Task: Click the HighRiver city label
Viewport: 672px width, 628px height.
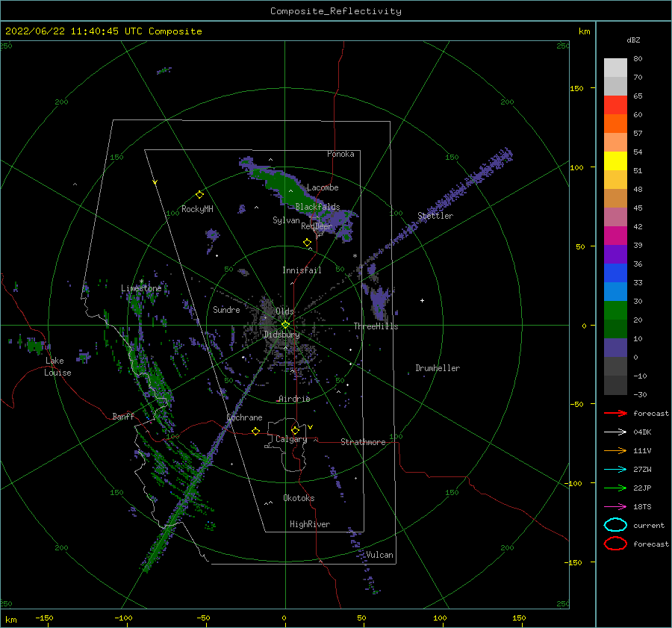Action: pyautogui.click(x=310, y=524)
